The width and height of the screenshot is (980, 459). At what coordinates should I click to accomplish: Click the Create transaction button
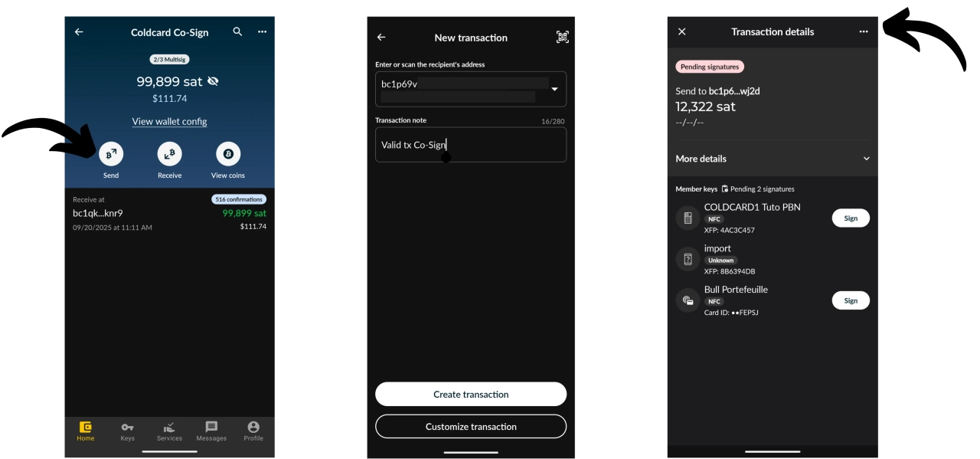click(x=471, y=394)
